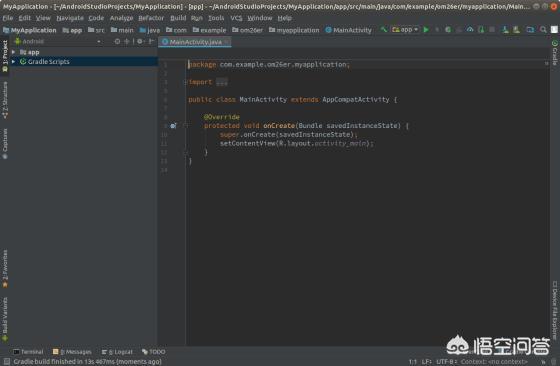Toggle the Gradle tool window on right
This screenshot has height=366, width=560.
pos(555,52)
